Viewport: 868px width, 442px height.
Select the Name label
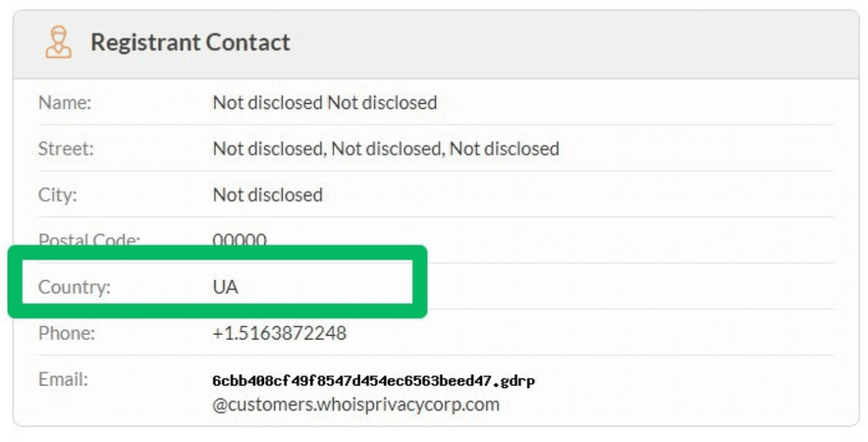click(x=65, y=102)
